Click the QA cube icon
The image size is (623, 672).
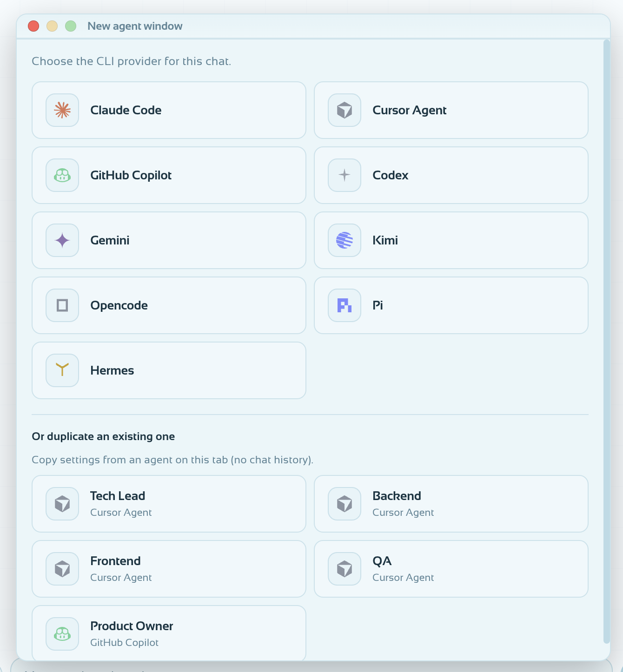(x=345, y=569)
